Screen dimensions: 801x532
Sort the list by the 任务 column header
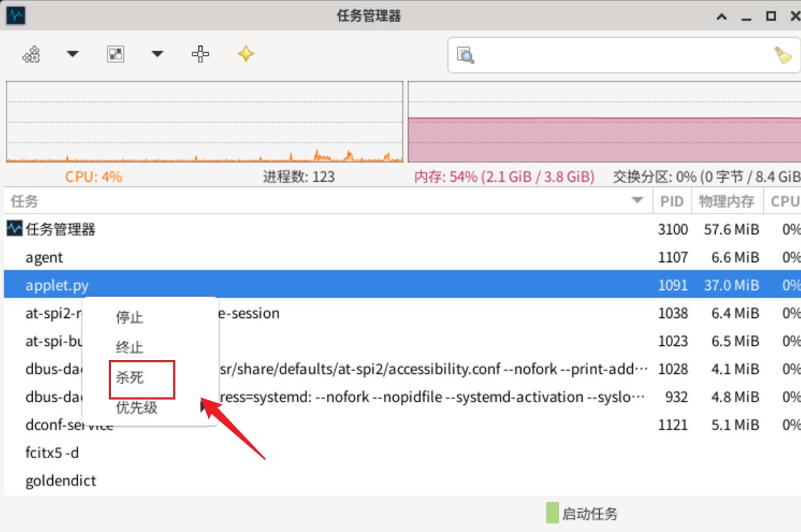328,201
